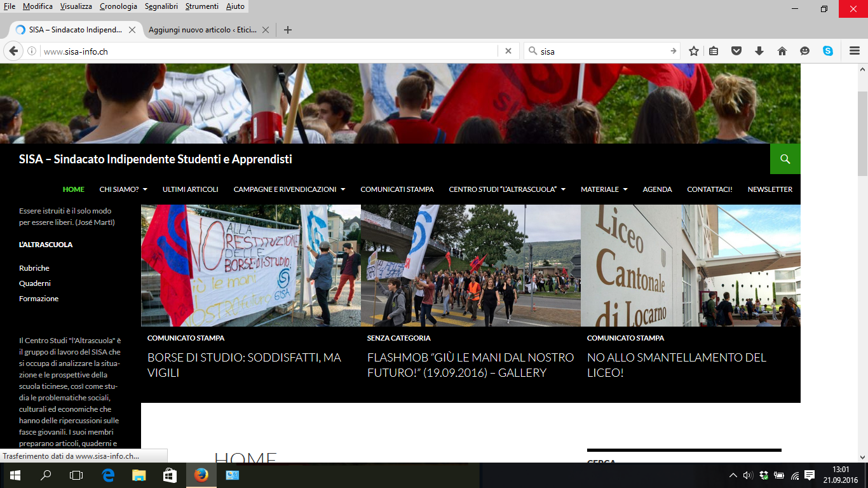Go to Firefox home page icon
868x488 pixels.
pos(782,51)
